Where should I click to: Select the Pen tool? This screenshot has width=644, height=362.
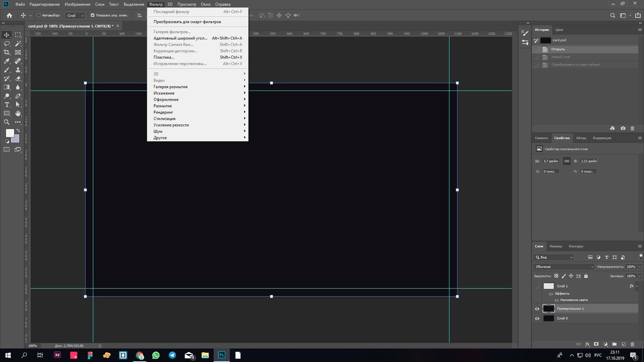pyautogui.click(x=18, y=96)
